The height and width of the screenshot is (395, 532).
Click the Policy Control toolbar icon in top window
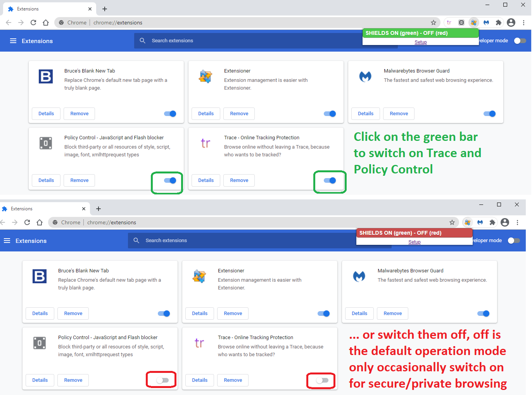pyautogui.click(x=461, y=23)
